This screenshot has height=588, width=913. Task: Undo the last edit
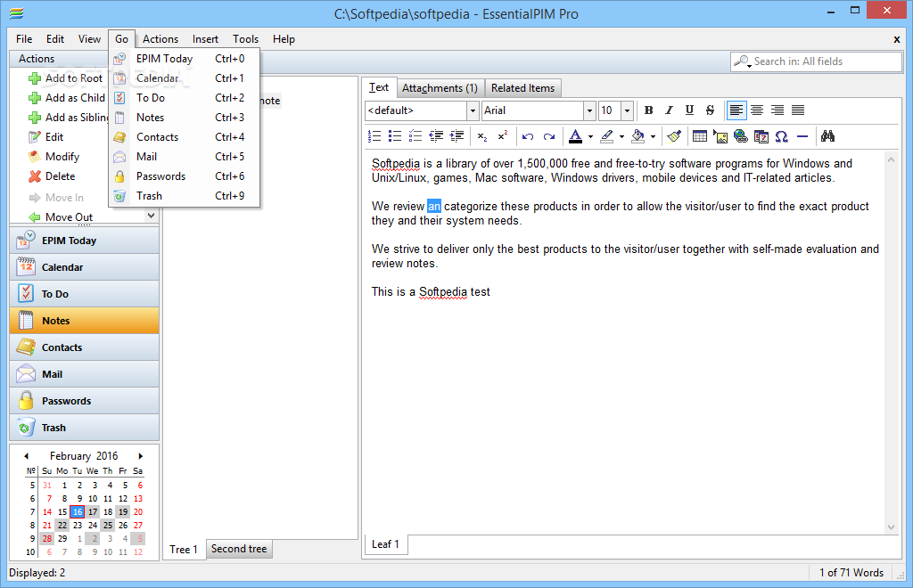pyautogui.click(x=528, y=136)
